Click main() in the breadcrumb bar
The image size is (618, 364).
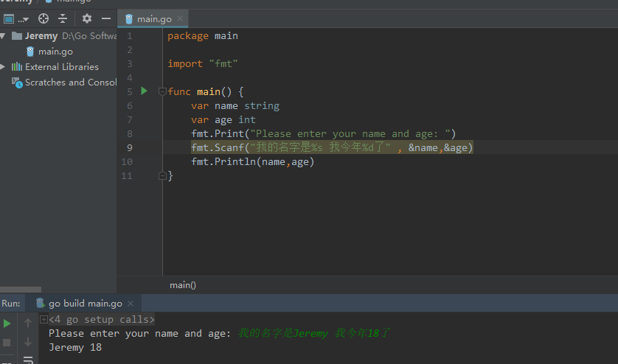(x=183, y=285)
